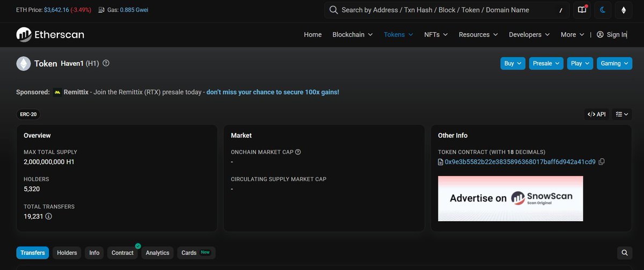
Task: Open the More menu
Action: (573, 35)
